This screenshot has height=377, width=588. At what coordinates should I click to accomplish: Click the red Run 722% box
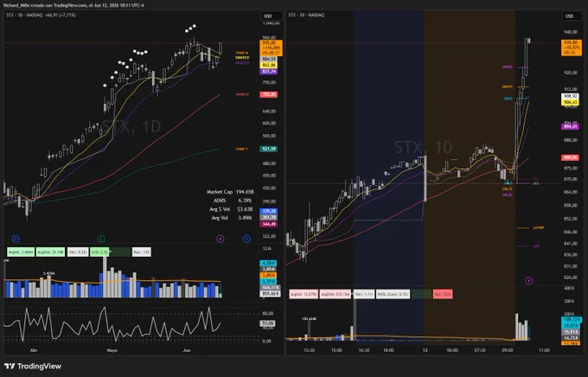[443, 294]
